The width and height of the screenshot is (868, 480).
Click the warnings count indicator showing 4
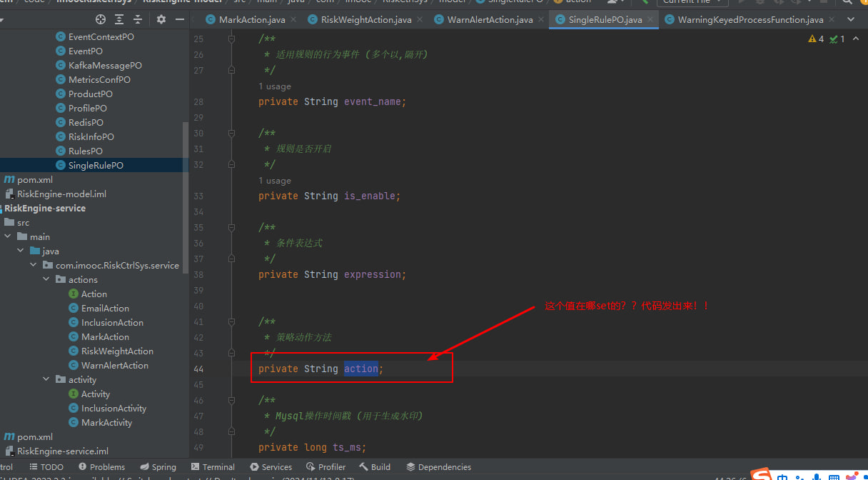click(x=816, y=39)
